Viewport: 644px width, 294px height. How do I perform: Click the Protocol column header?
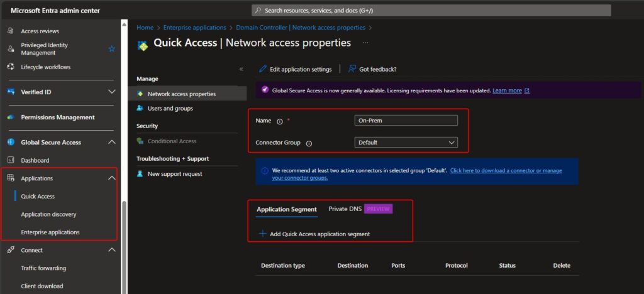click(x=457, y=266)
